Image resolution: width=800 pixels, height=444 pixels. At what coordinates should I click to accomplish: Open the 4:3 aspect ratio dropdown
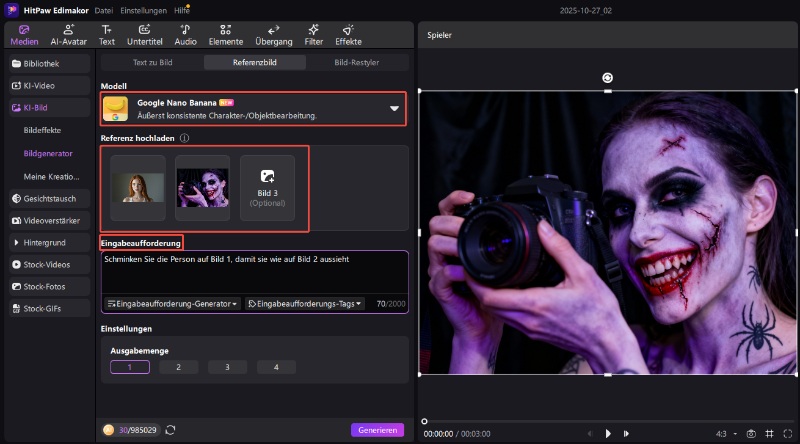point(726,433)
